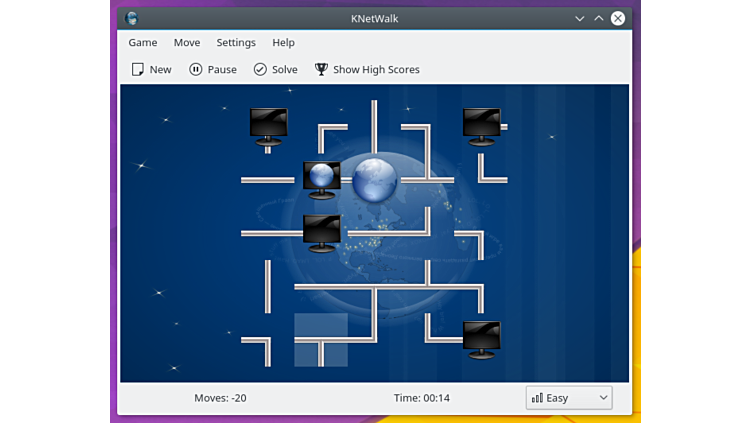Click the KNetWalk app icon in title bar
Viewport: 752px width, 423px height.
(132, 18)
